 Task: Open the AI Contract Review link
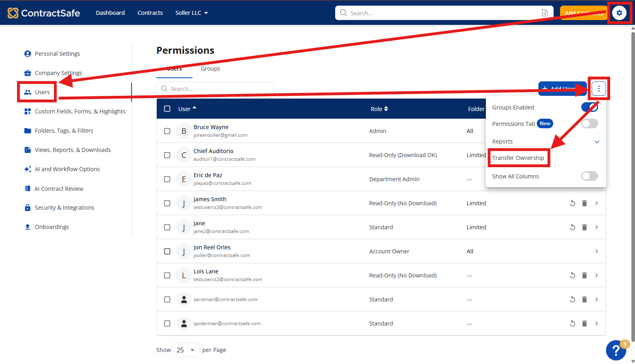point(59,189)
